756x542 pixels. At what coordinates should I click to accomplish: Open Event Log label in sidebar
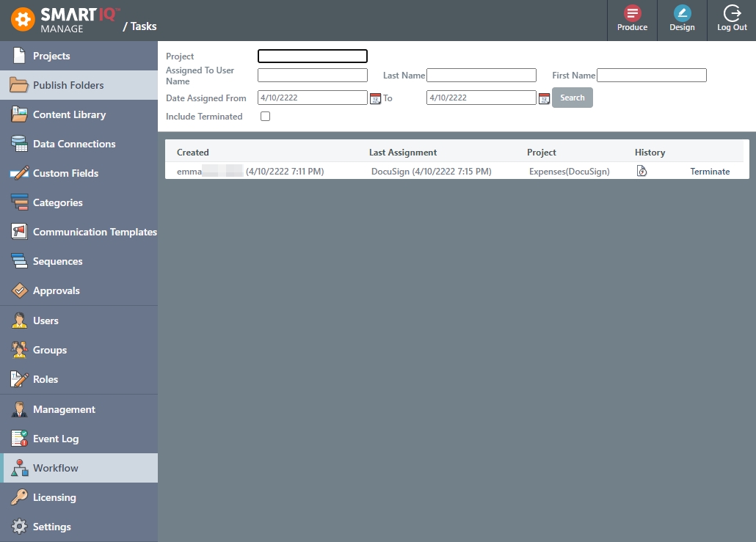tap(56, 439)
